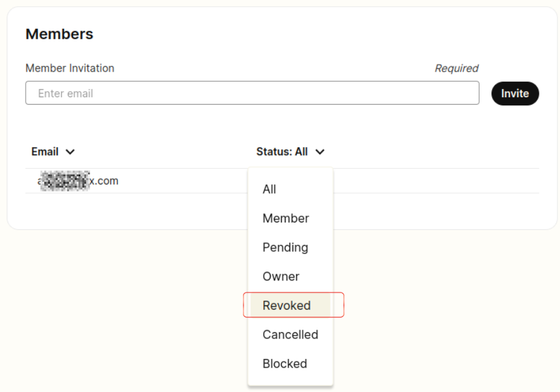Click the chevron icon next to Status: All
This screenshot has height=392, width=560.
[x=320, y=151]
